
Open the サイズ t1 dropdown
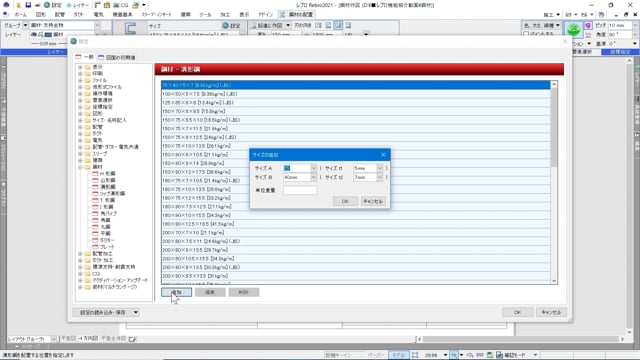tap(380, 168)
